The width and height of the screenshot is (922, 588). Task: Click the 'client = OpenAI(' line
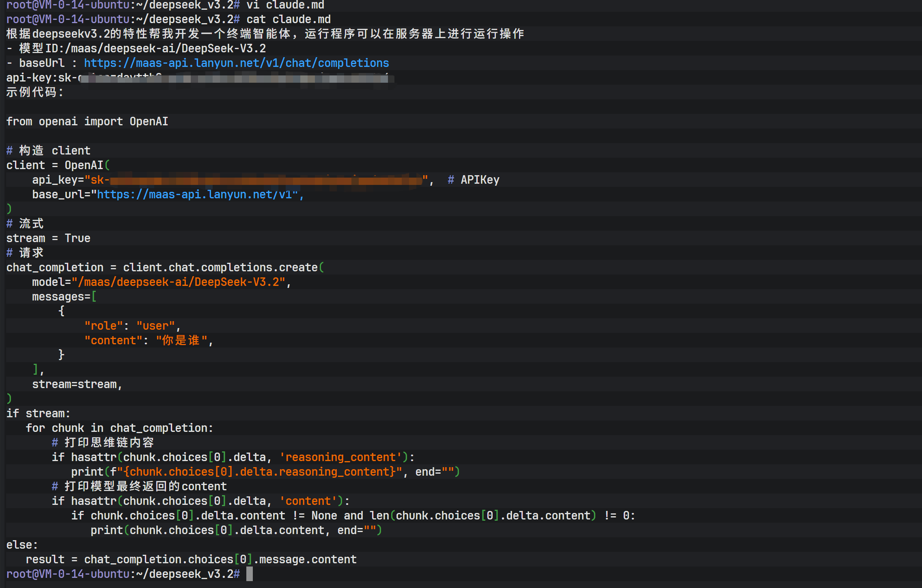pos(58,165)
